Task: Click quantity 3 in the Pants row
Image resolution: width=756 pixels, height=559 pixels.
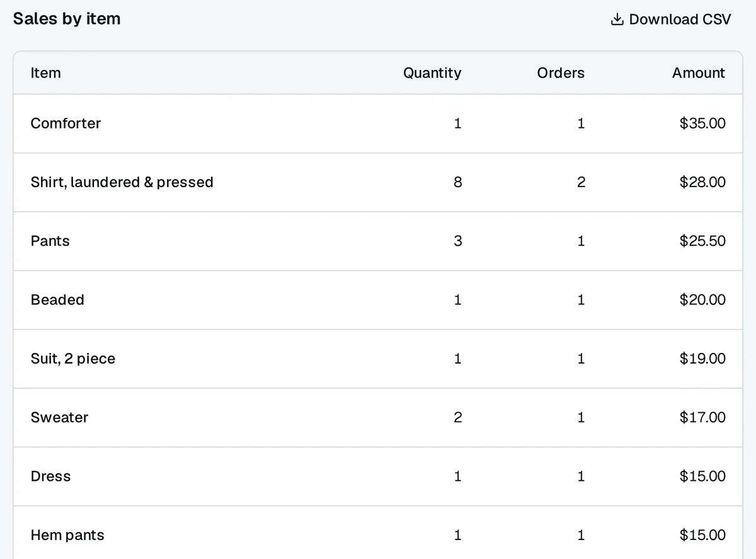Action: [x=458, y=241]
